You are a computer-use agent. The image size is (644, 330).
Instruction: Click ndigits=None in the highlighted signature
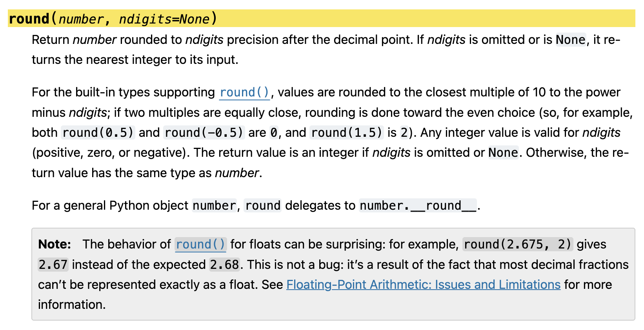[164, 19]
